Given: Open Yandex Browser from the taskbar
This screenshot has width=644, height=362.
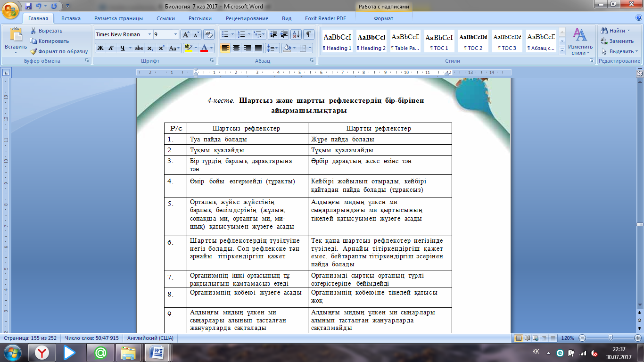Looking at the screenshot, I should pyautogui.click(x=43, y=352).
